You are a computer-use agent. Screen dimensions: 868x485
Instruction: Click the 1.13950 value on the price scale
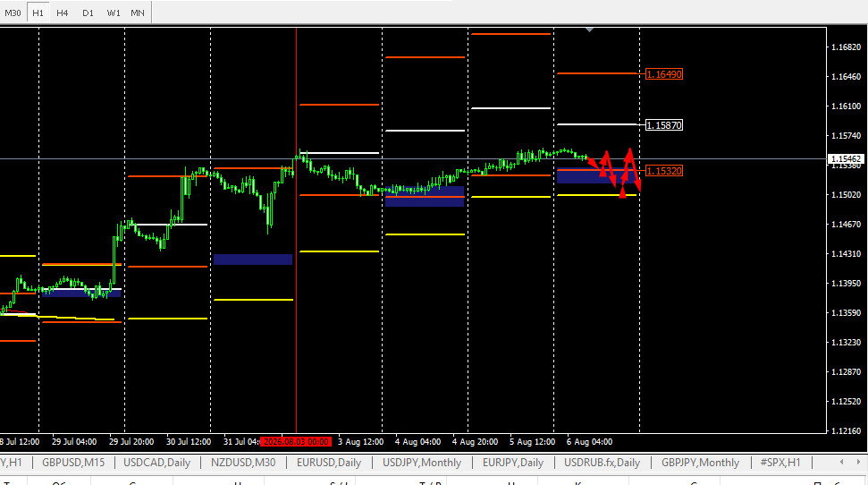click(x=847, y=284)
